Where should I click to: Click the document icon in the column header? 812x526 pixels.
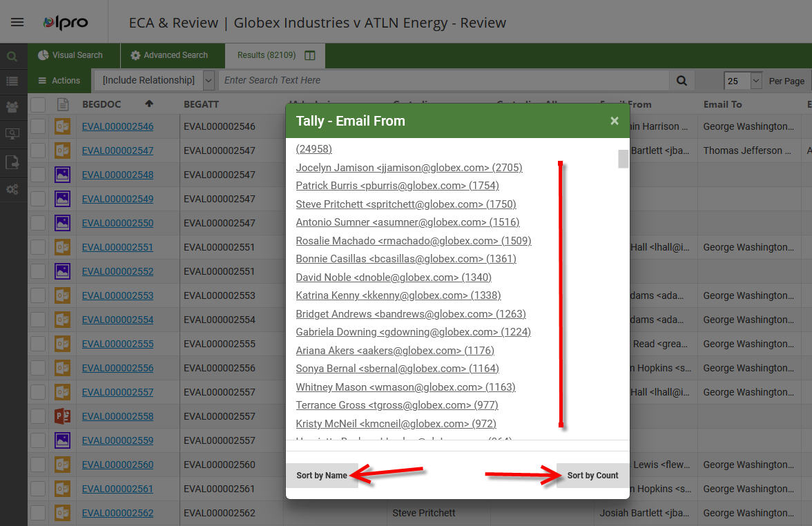[x=63, y=104]
